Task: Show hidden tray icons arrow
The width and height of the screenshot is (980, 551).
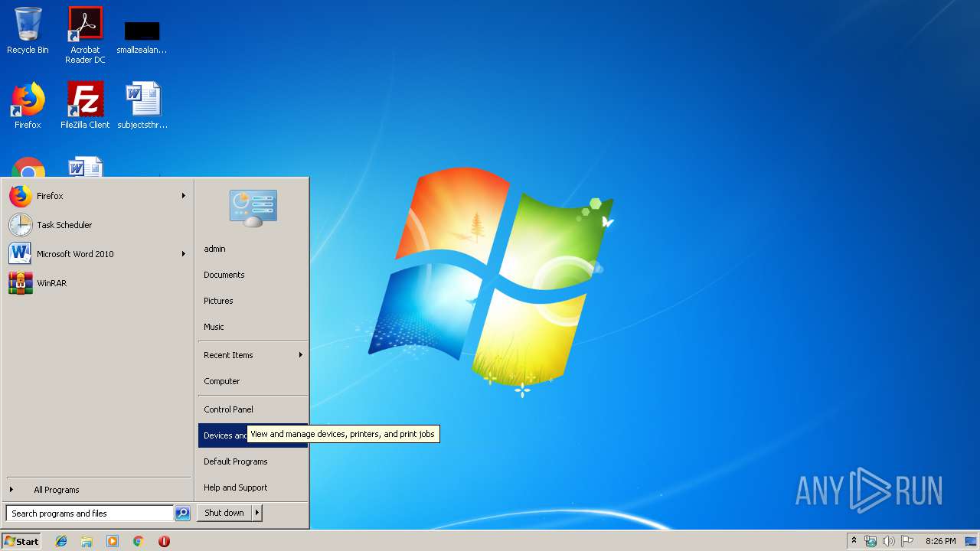Action: point(854,541)
